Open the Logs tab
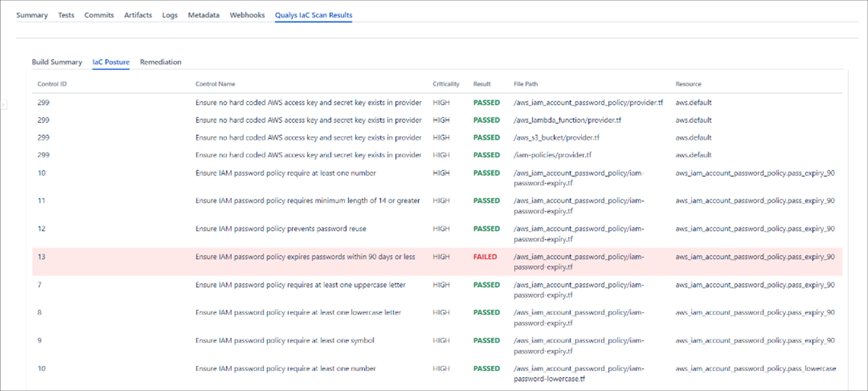This screenshot has height=391, width=868. [x=170, y=15]
